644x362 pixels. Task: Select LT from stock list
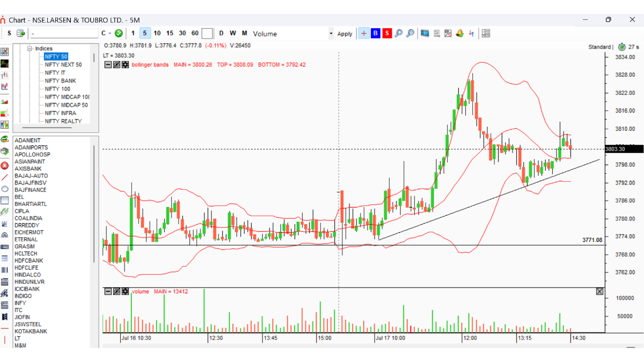18,338
